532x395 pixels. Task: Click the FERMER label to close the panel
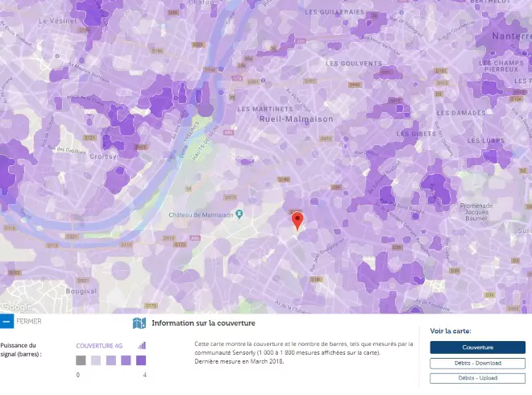coord(29,322)
